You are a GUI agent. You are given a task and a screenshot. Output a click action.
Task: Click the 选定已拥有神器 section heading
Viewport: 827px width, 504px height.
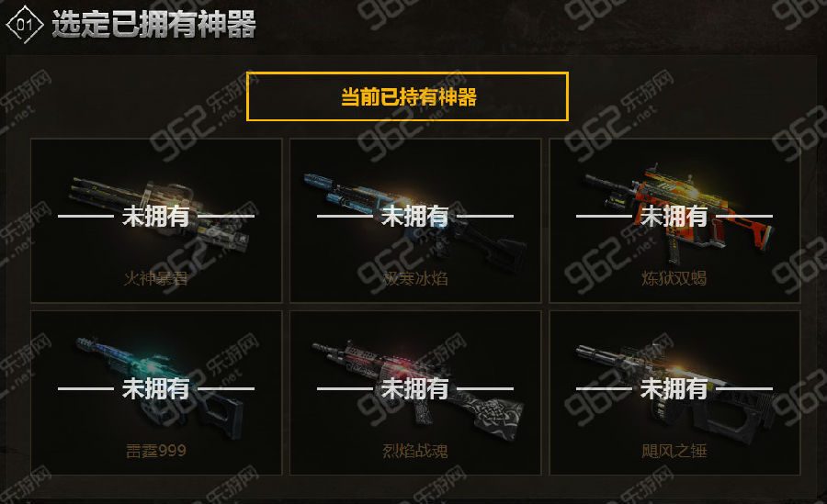(154, 24)
